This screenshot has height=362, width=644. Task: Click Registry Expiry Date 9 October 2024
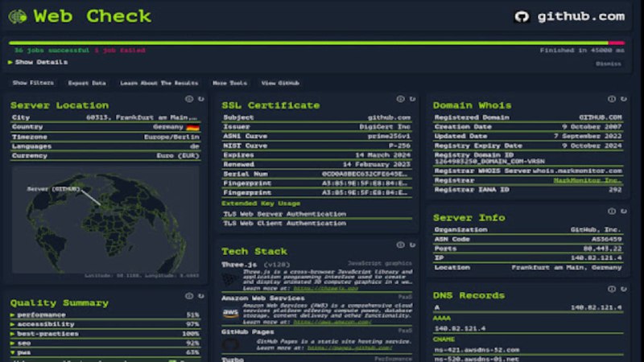click(x=528, y=146)
